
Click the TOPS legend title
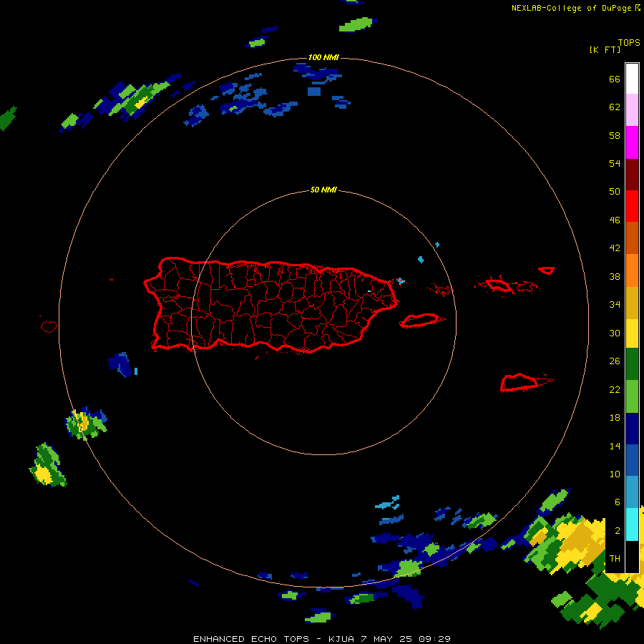pos(629,42)
